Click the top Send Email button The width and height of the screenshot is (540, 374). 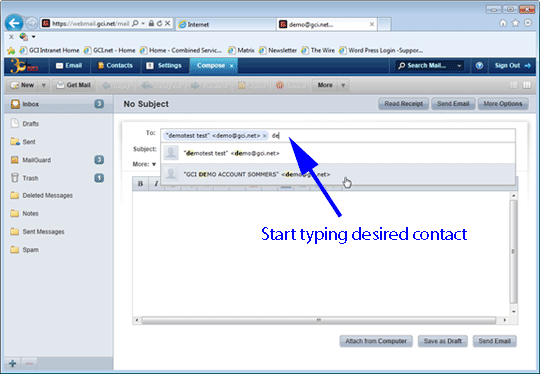pyautogui.click(x=453, y=104)
